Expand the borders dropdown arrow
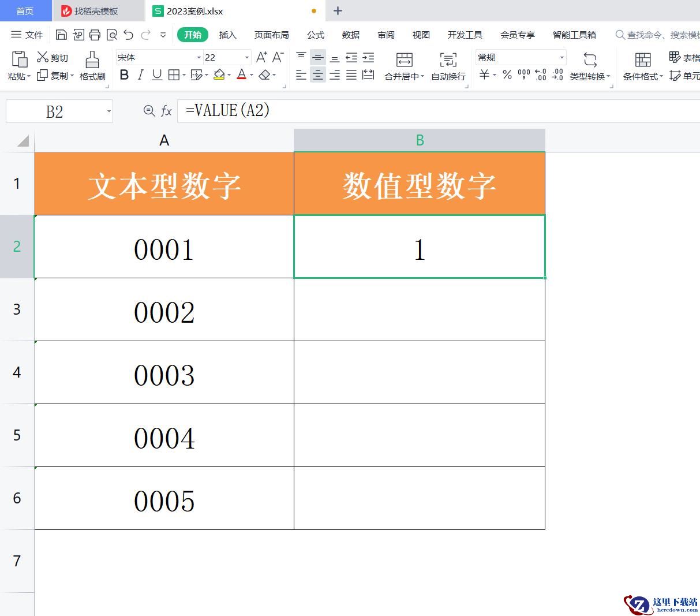 click(184, 75)
